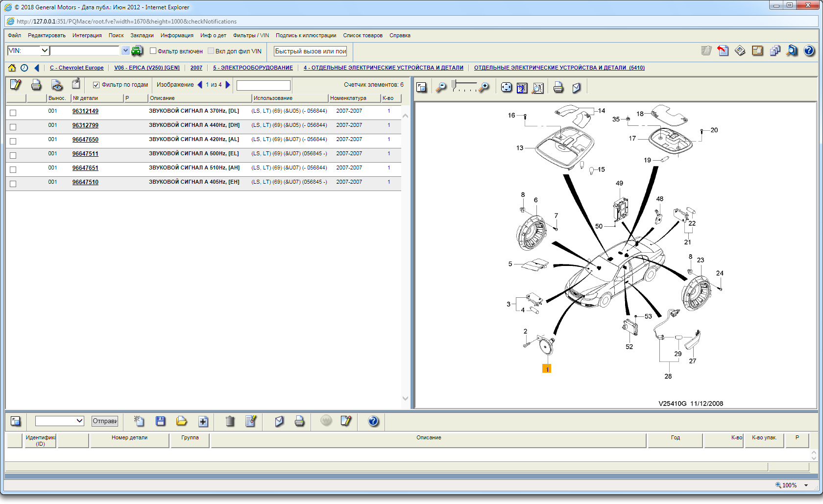
Task: Click the search document icon in top toolbar
Action: tap(792, 50)
